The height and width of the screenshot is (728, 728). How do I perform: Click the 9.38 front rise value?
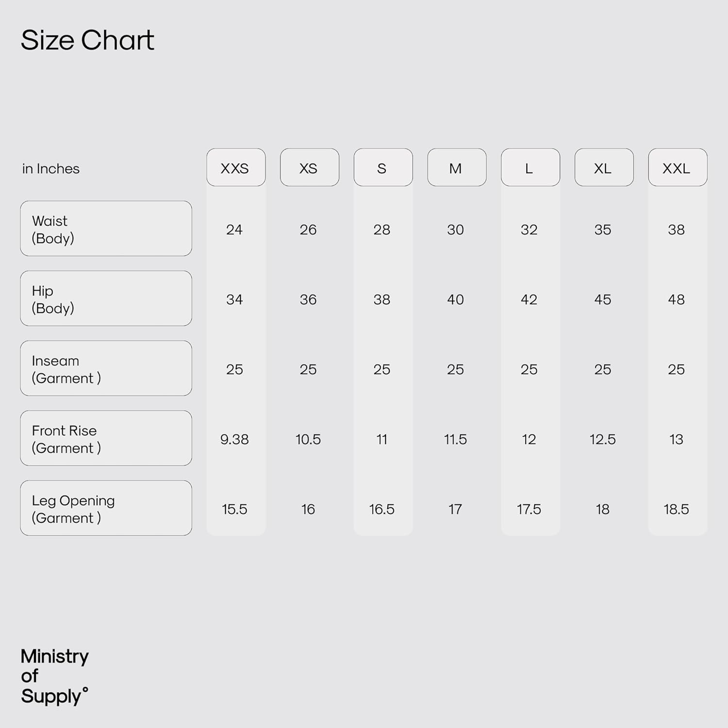234,439
